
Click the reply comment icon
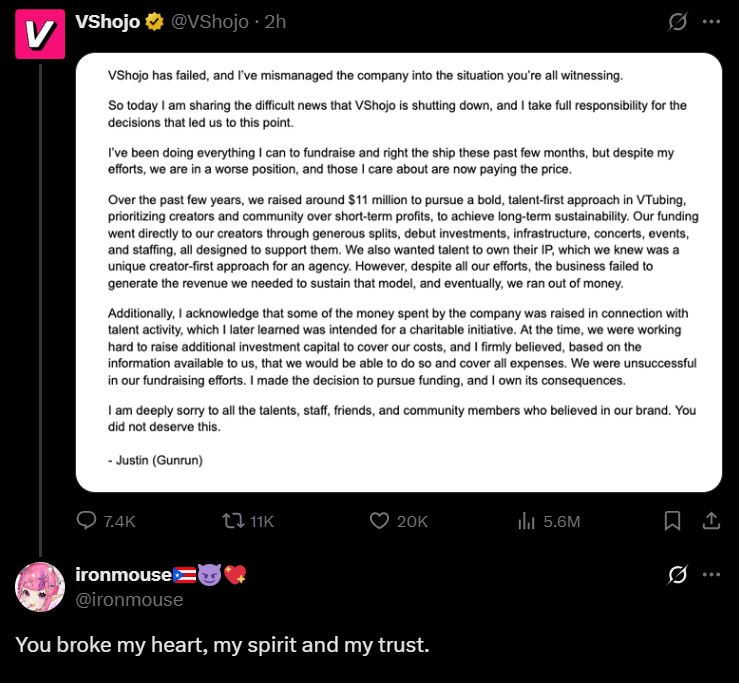pyautogui.click(x=87, y=521)
